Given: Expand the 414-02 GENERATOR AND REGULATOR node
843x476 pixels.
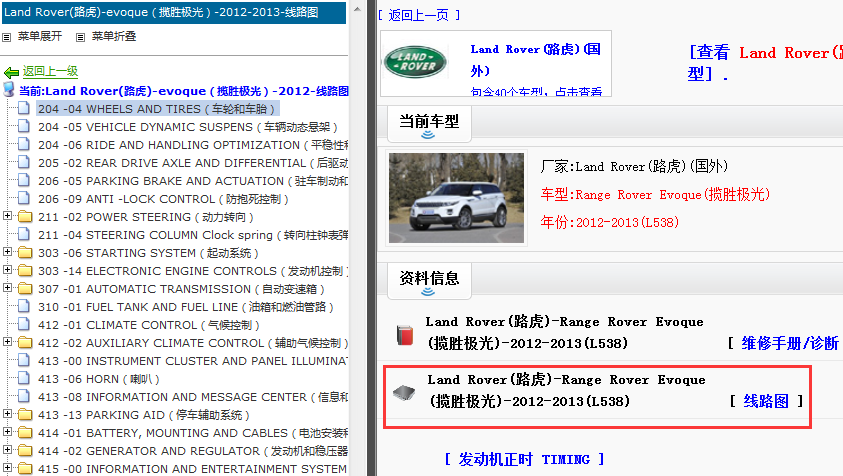Looking at the screenshot, I should coord(7,450).
